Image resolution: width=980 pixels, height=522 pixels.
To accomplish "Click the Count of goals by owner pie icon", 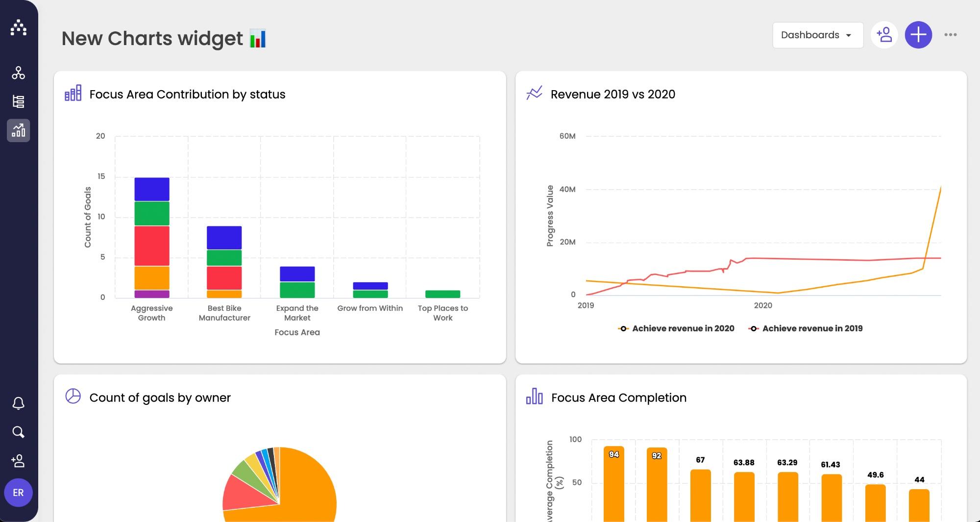I will (x=73, y=396).
